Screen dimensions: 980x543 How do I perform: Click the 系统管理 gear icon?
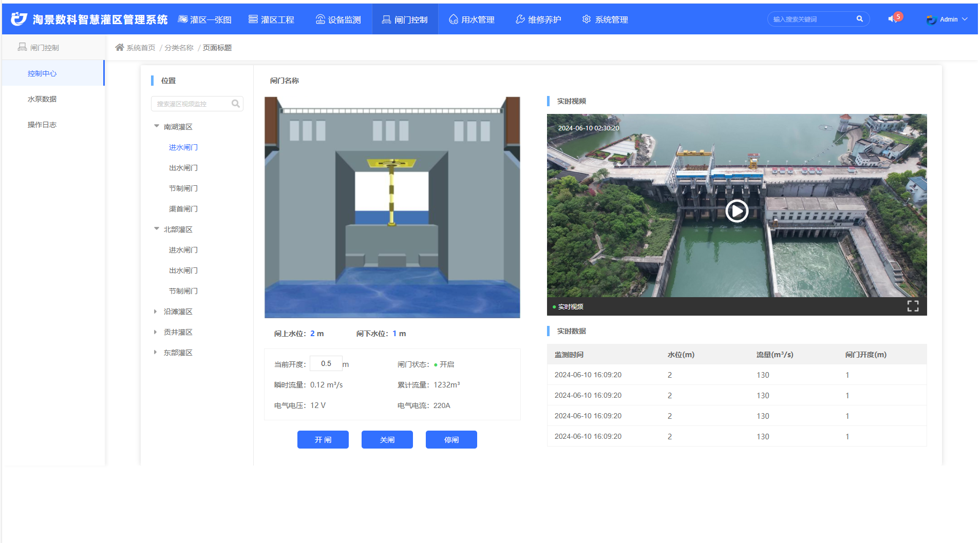pyautogui.click(x=587, y=19)
